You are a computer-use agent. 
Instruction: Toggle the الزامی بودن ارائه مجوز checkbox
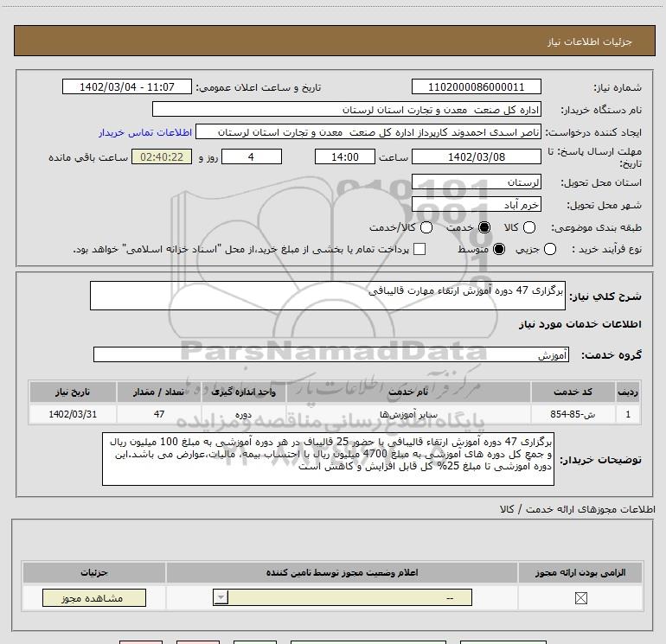pyautogui.click(x=580, y=598)
